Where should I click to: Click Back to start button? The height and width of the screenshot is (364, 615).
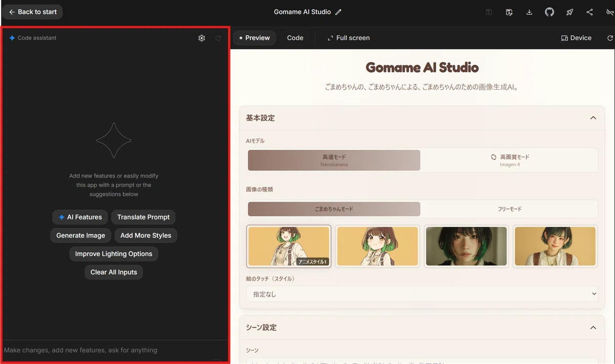(x=33, y=12)
